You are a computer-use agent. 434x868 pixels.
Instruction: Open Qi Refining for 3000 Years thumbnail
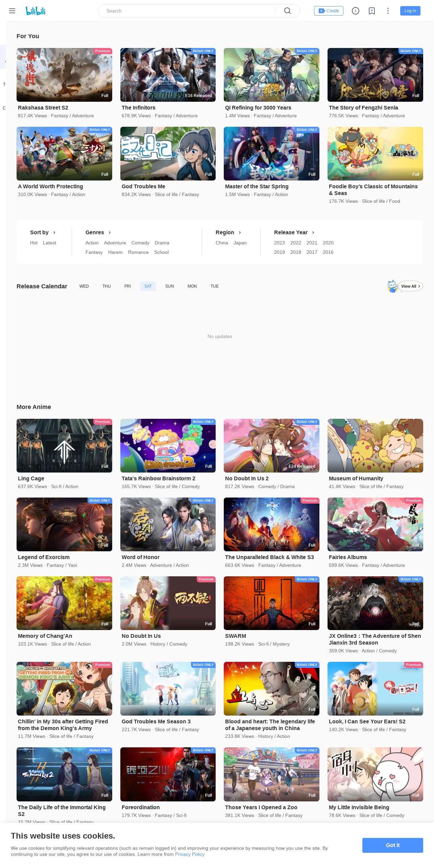point(271,75)
